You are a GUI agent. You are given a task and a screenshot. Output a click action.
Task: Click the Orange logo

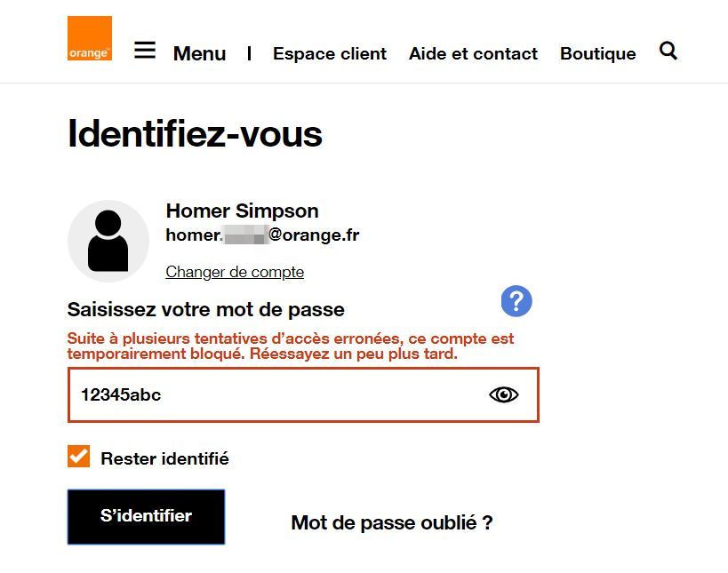(90, 38)
